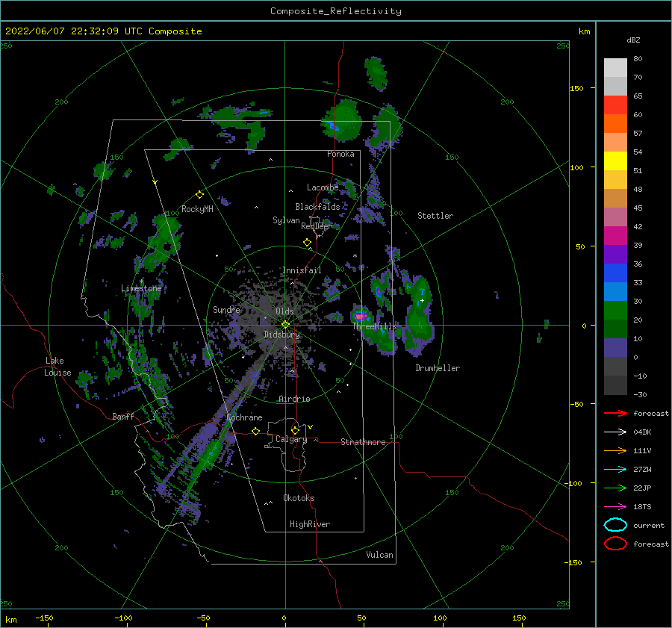Click the HighRiver town label
672x628 pixels.
tap(310, 524)
